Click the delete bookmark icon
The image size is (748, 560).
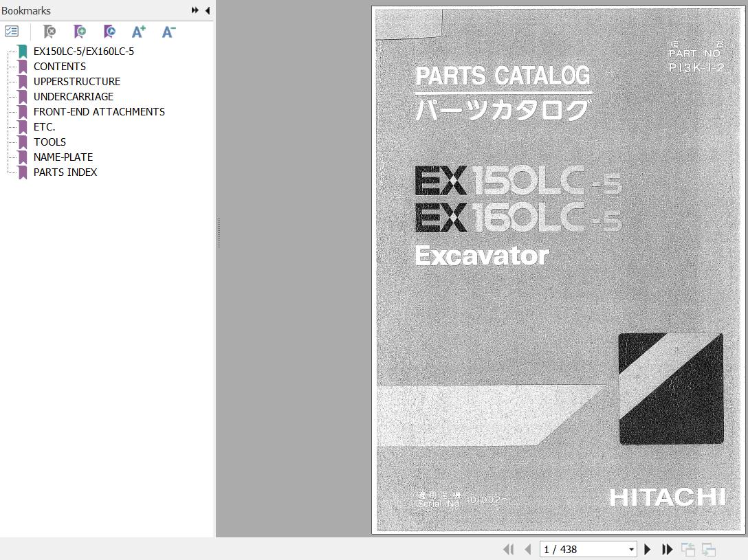coord(49,32)
